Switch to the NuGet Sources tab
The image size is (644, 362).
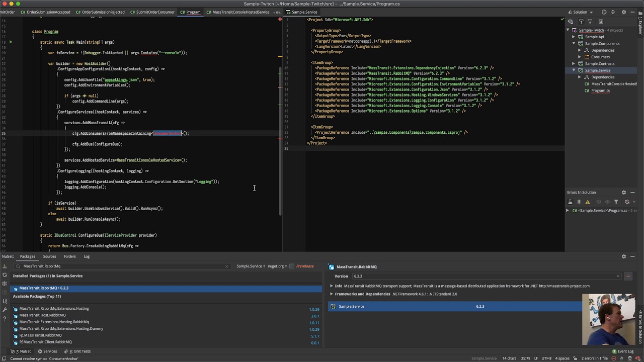pos(49,256)
